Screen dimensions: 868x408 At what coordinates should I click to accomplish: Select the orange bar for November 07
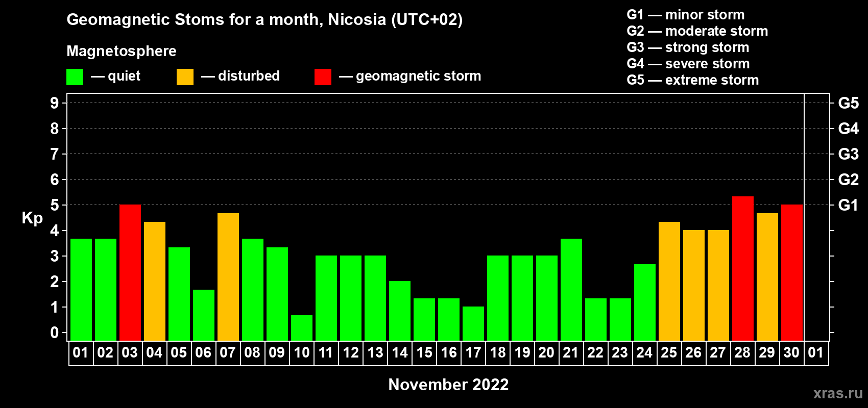click(x=228, y=277)
